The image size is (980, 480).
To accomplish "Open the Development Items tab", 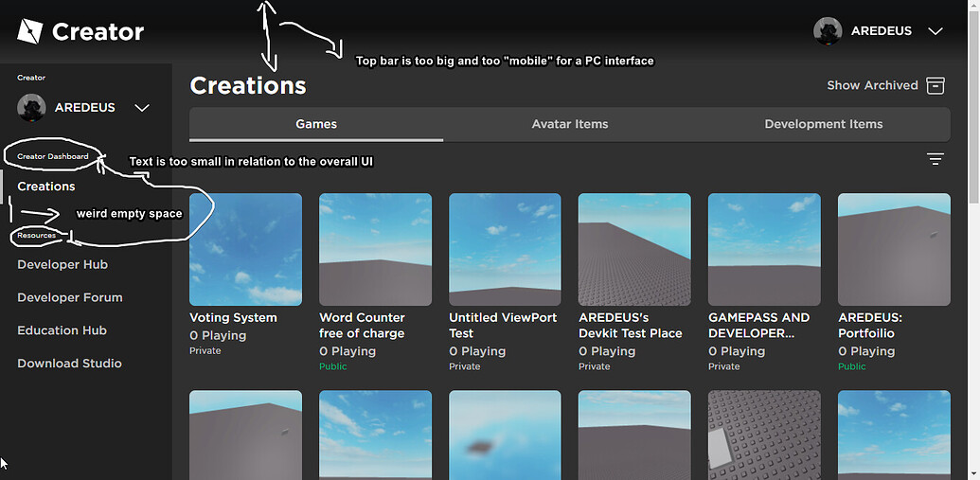I will (x=824, y=124).
